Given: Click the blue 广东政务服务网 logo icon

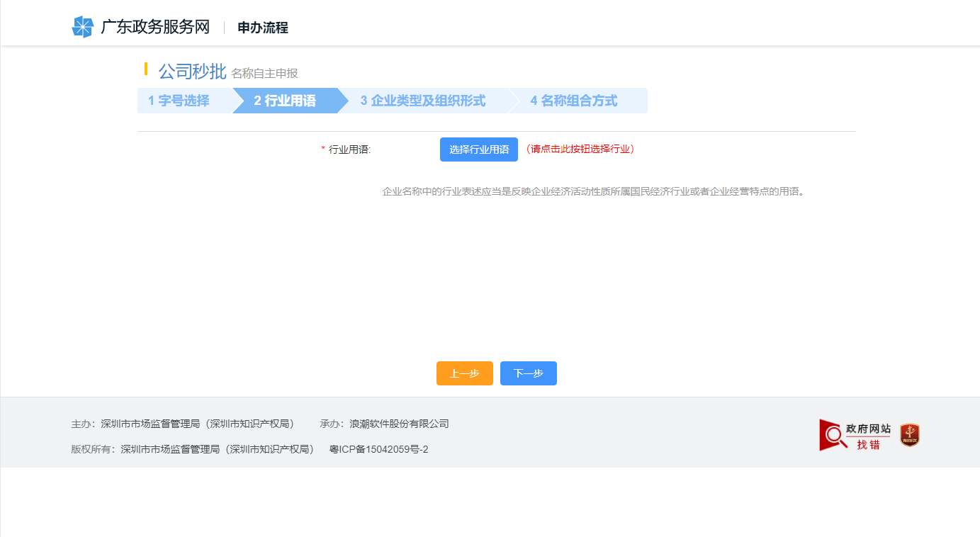Looking at the screenshot, I should click(x=84, y=26).
